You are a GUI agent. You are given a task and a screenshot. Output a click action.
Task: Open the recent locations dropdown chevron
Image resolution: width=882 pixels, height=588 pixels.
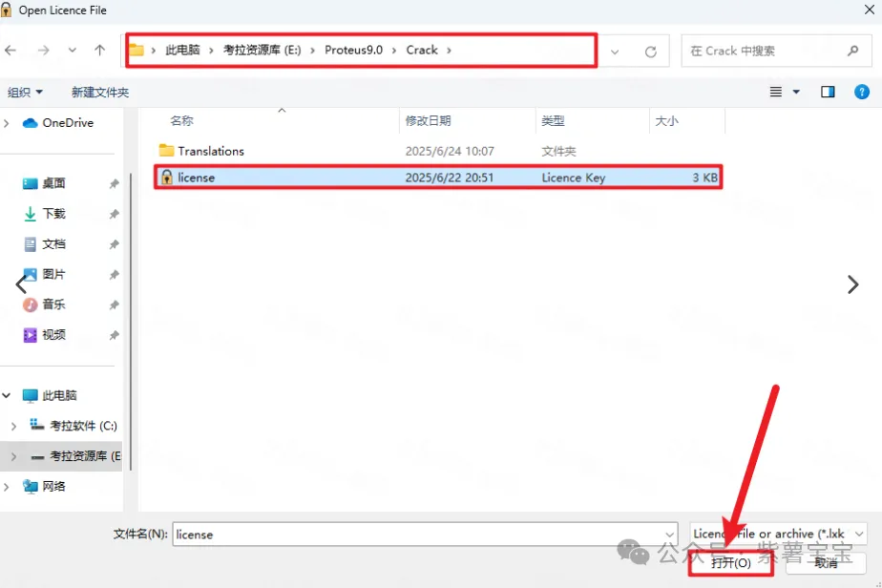[73, 51]
